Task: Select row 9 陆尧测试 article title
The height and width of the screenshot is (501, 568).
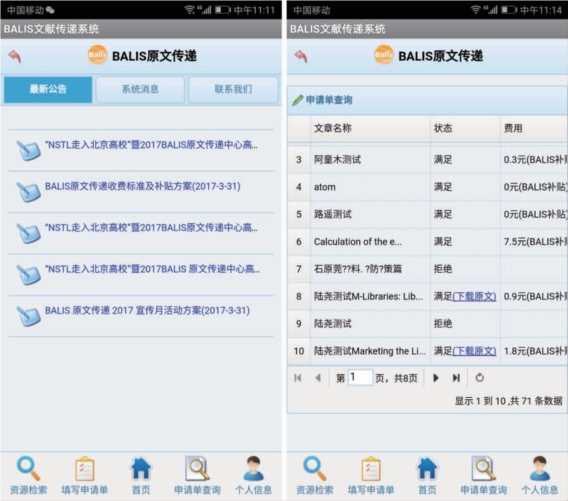Action: coord(333,323)
